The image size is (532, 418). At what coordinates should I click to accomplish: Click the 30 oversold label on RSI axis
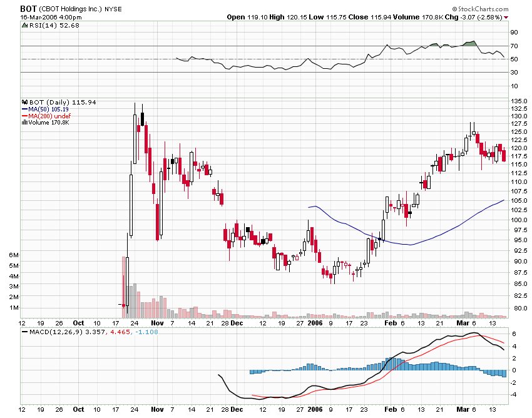tap(514, 72)
